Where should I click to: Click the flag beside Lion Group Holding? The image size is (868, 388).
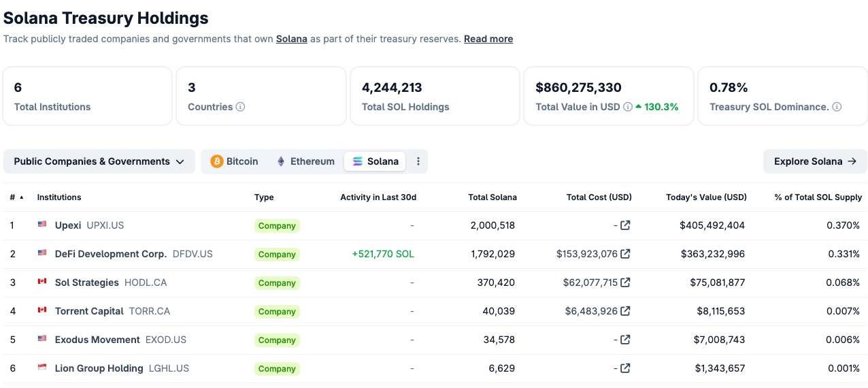[x=42, y=367]
